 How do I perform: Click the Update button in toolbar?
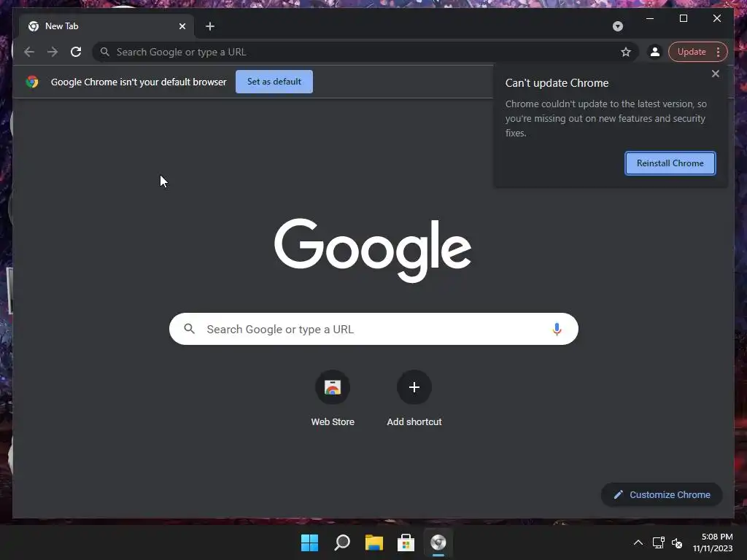tap(692, 52)
